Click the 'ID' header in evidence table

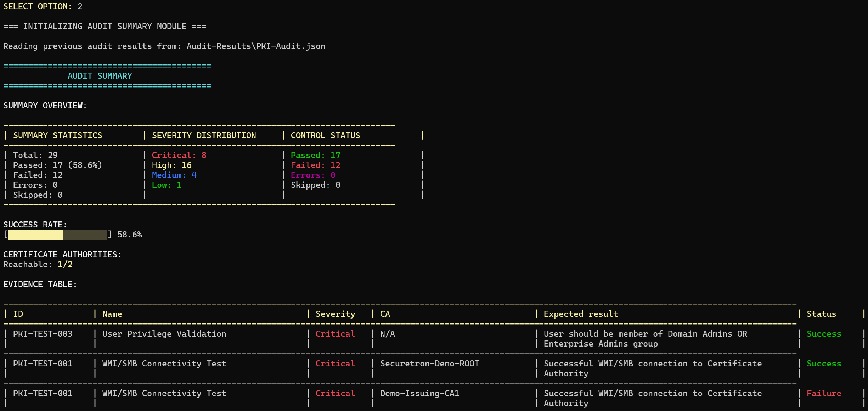(18, 314)
